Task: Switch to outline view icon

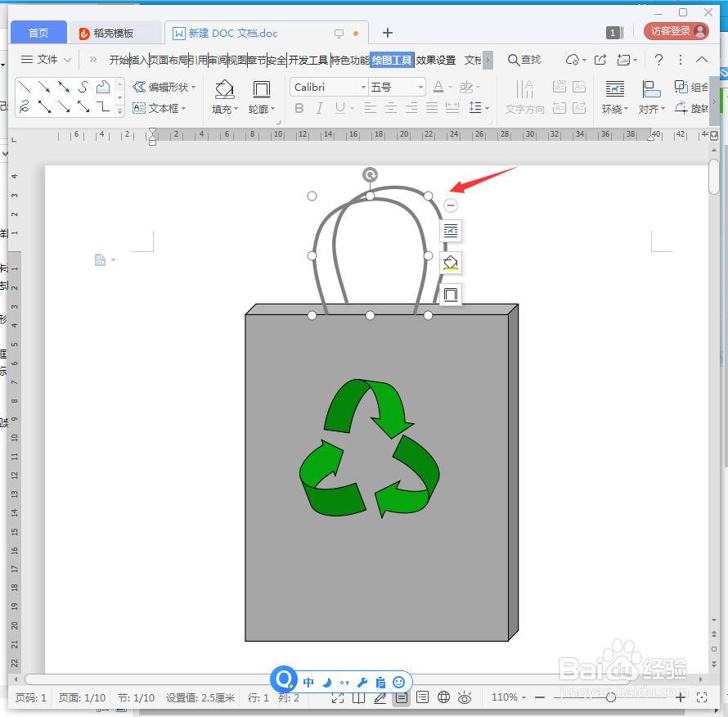Action: coord(423,697)
